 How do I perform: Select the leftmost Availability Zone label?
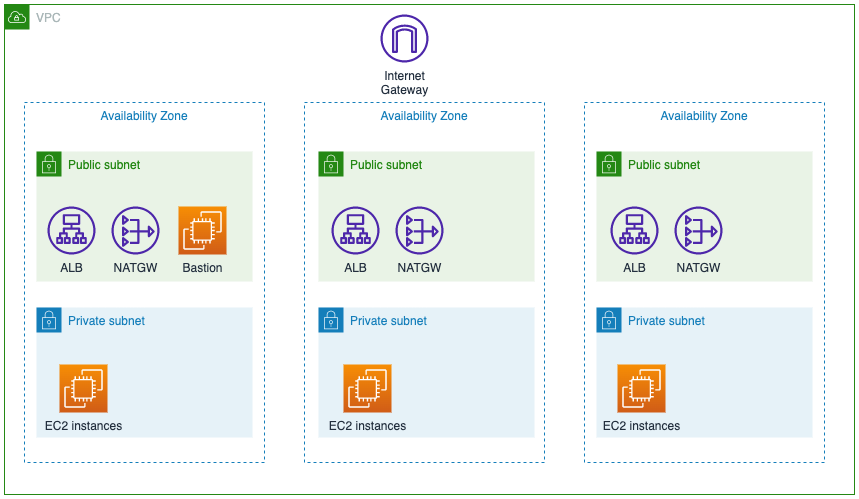144,116
